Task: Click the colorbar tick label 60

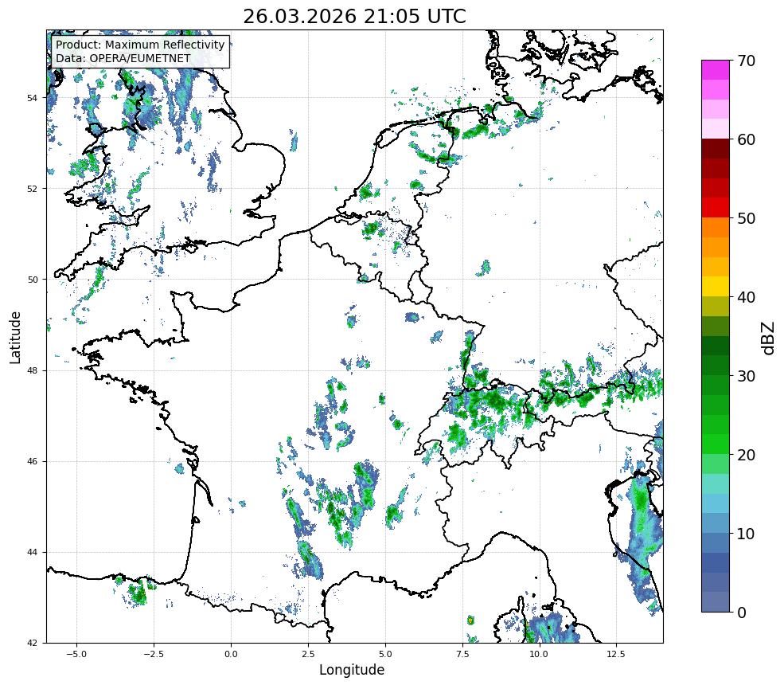Action: pyautogui.click(x=746, y=139)
